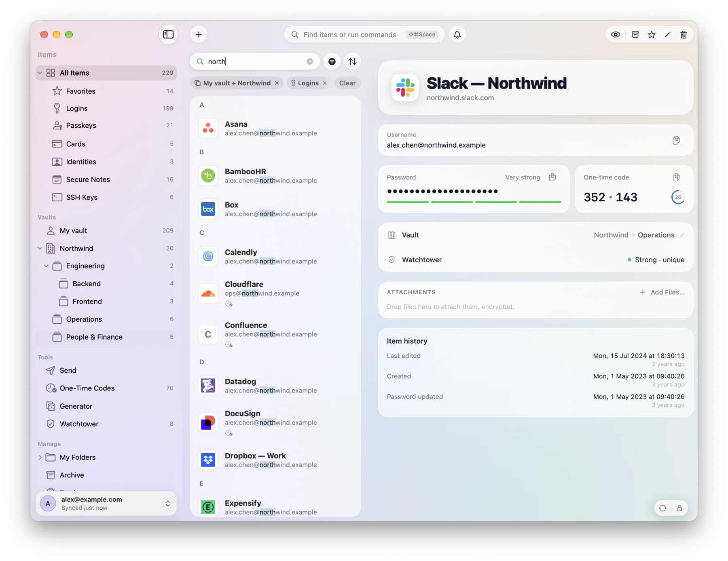
Task: Copy the password
Action: click(552, 177)
